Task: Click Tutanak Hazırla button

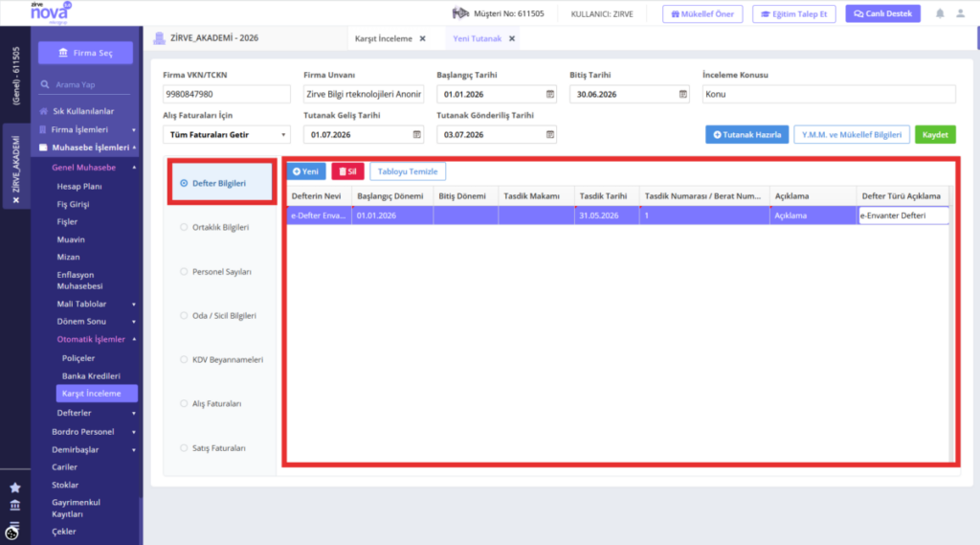Action: tap(746, 134)
